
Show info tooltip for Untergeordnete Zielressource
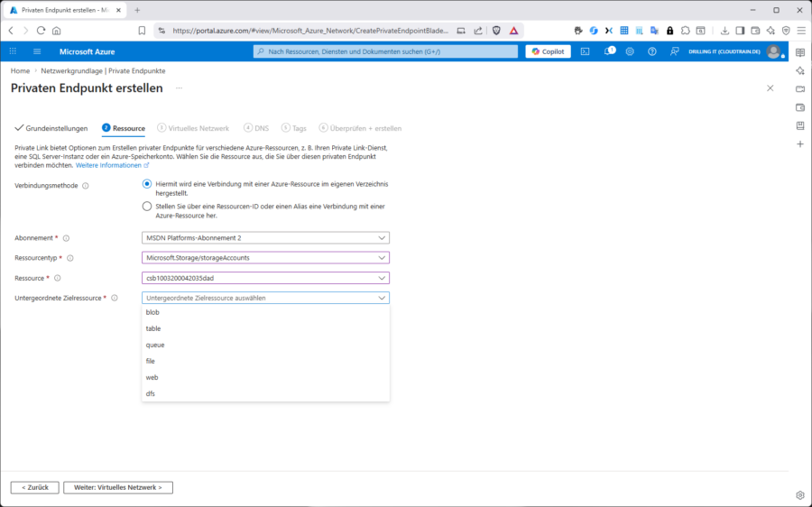(x=115, y=298)
